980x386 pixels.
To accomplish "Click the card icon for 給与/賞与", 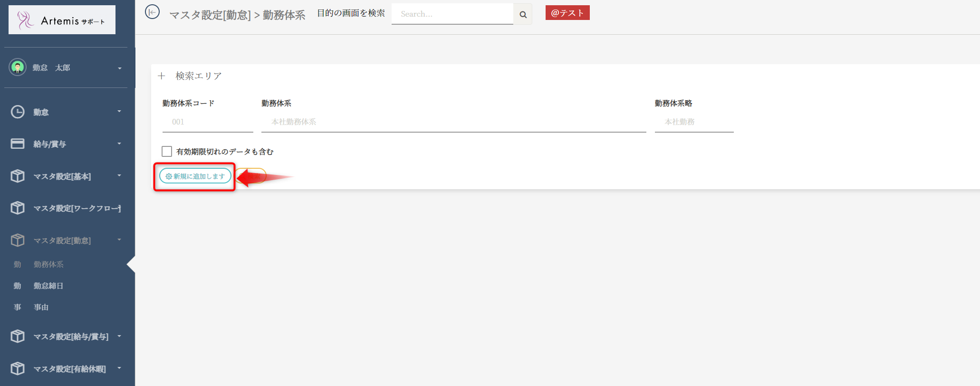I will click(x=18, y=144).
